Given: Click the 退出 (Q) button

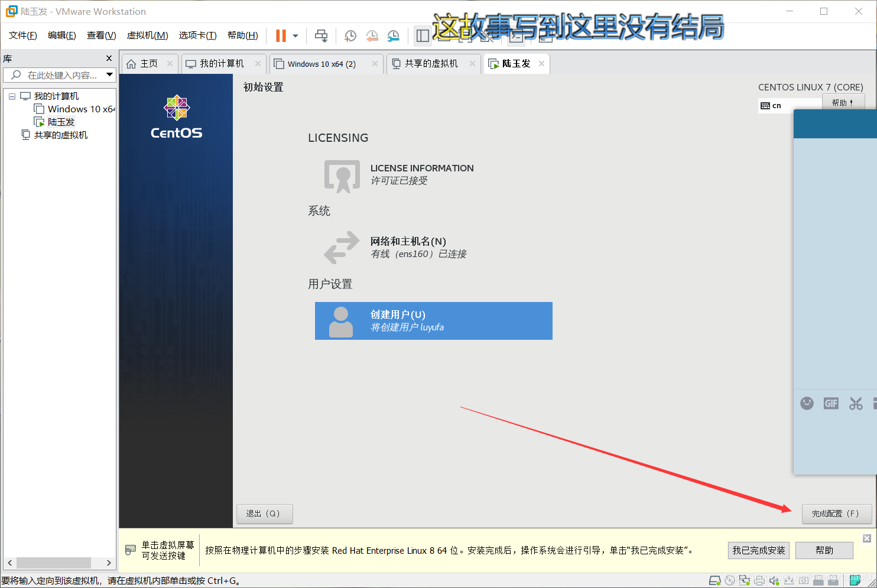Looking at the screenshot, I should coord(264,514).
